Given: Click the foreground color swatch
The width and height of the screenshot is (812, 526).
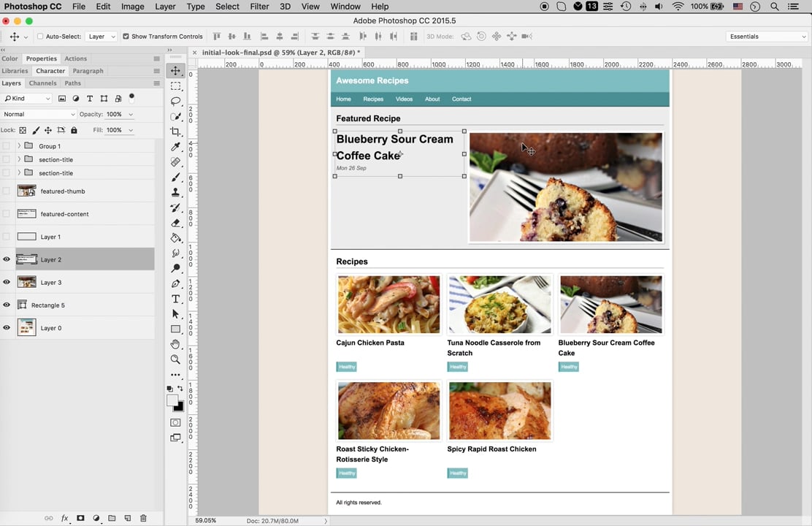Looking at the screenshot, I should click(x=172, y=400).
